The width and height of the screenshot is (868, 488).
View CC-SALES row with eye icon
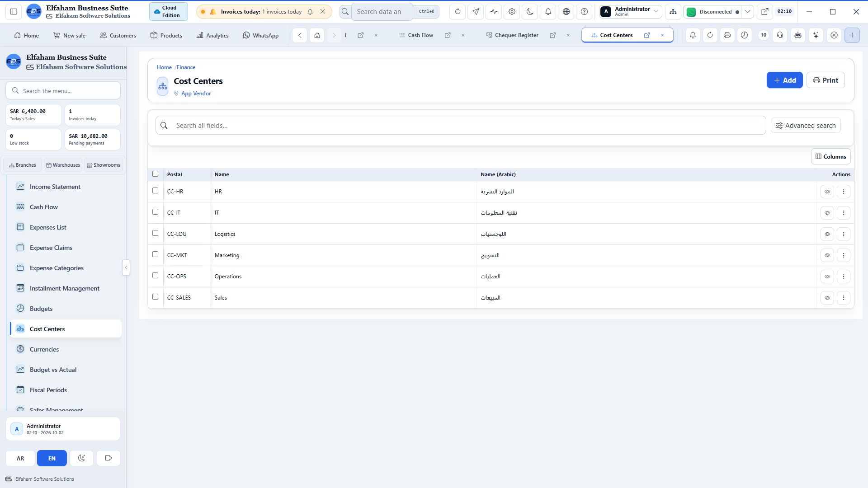pyautogui.click(x=827, y=298)
